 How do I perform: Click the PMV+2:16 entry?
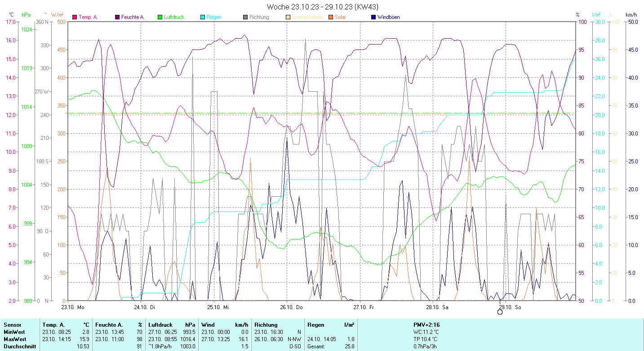pyautogui.click(x=426, y=325)
